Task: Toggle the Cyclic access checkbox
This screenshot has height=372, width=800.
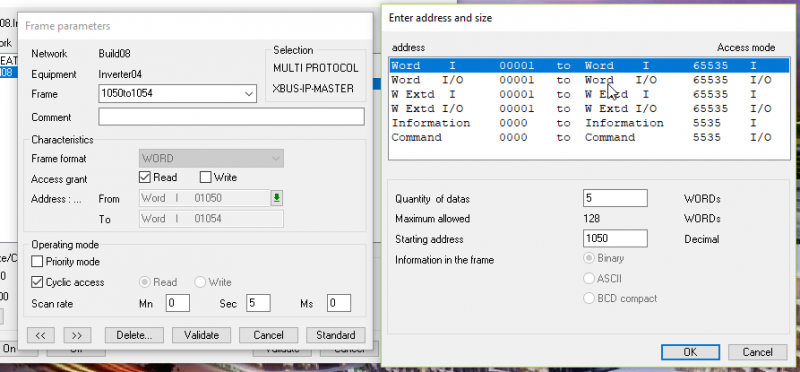Action: tap(37, 282)
